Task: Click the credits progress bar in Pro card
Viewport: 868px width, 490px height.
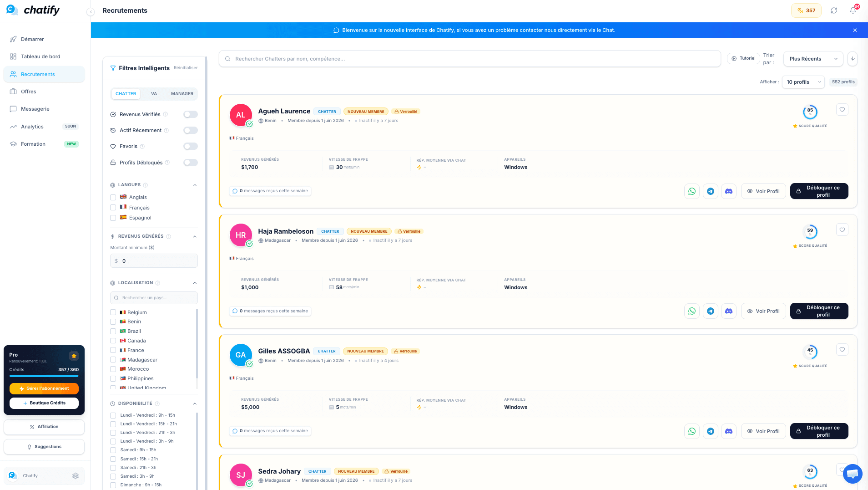Action: tap(44, 376)
